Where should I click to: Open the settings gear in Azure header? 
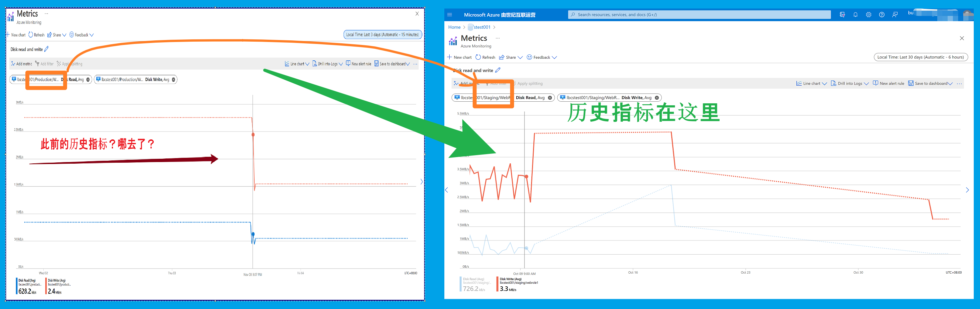pyautogui.click(x=869, y=15)
